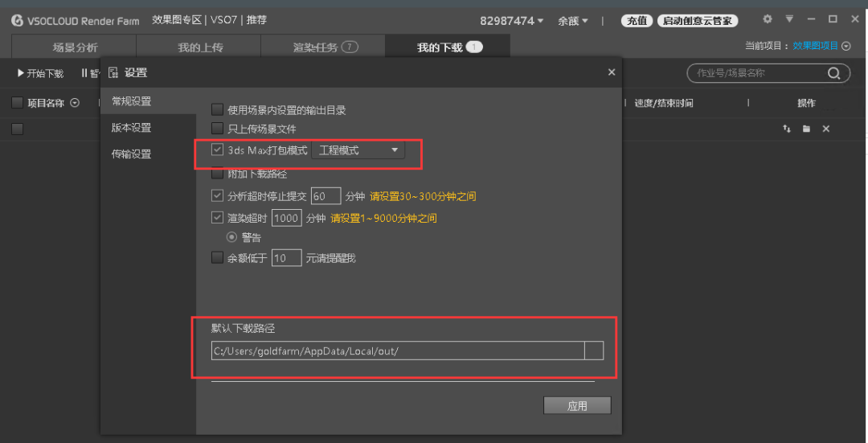Viewport: 868px width, 443px height.
Task: Click the delete X icon in 操作 column
Action: point(825,129)
